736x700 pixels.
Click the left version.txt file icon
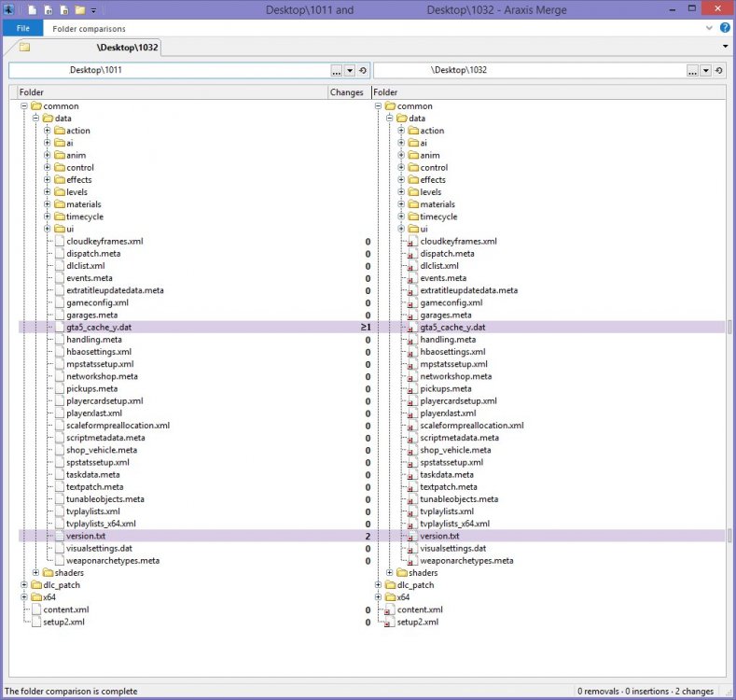tap(60, 536)
